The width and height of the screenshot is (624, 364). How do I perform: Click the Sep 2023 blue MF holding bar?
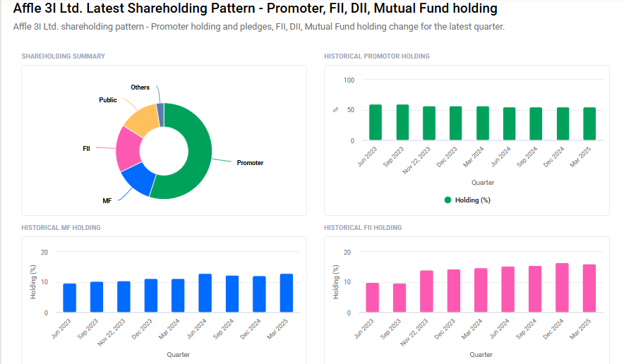(97, 297)
